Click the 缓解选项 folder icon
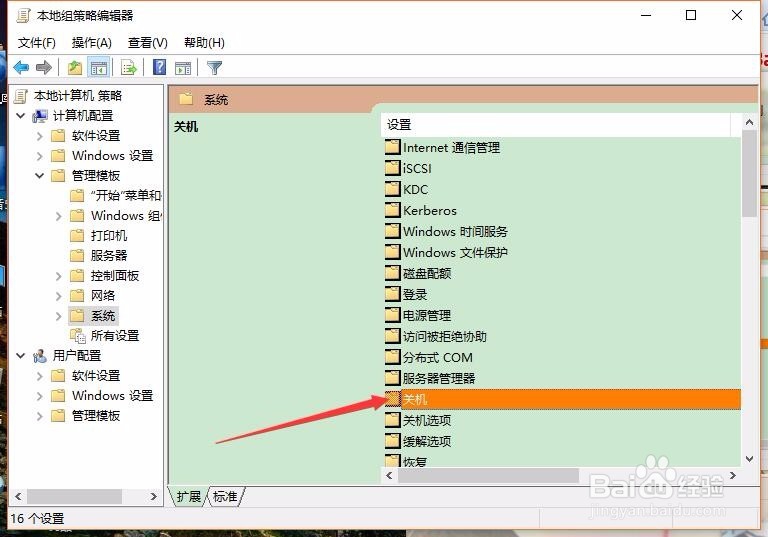This screenshot has width=768, height=537. tap(392, 441)
